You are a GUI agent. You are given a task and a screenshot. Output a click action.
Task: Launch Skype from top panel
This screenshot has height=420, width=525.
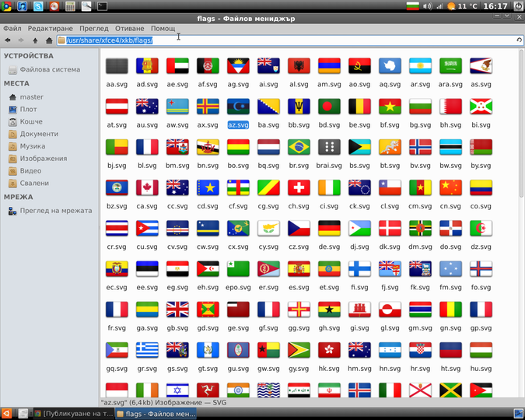(x=38, y=6)
